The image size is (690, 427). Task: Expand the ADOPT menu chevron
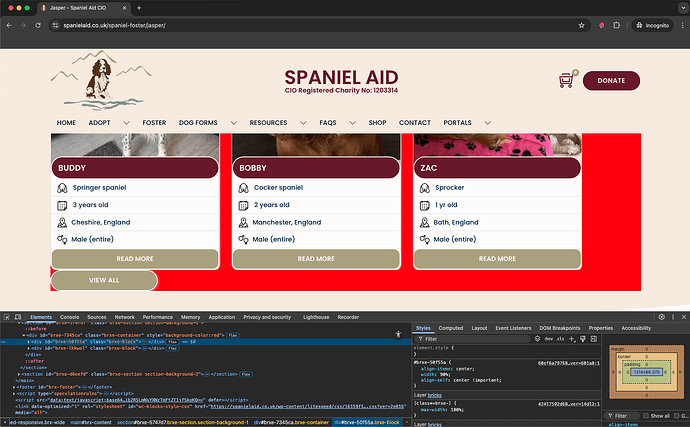(x=126, y=123)
